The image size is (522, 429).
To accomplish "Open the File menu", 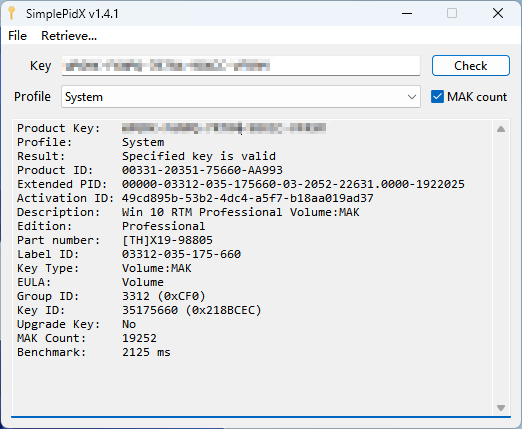I will 17,36.
